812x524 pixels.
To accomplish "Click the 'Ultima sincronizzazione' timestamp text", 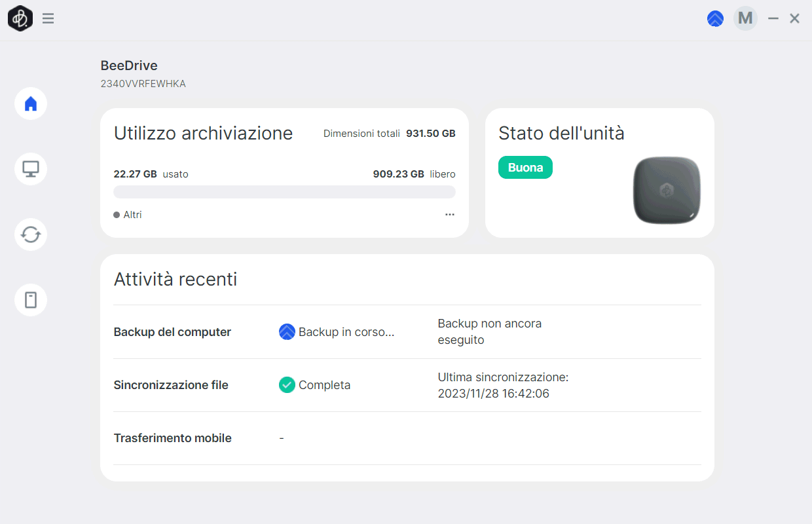I will click(x=503, y=386).
